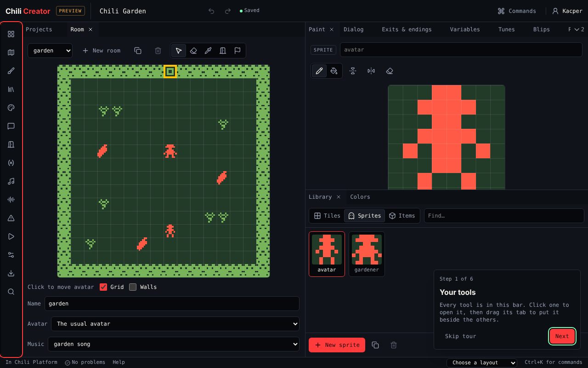588x368 pixels.
Task: Open the waveform blips sidebar icon
Action: 11,200
